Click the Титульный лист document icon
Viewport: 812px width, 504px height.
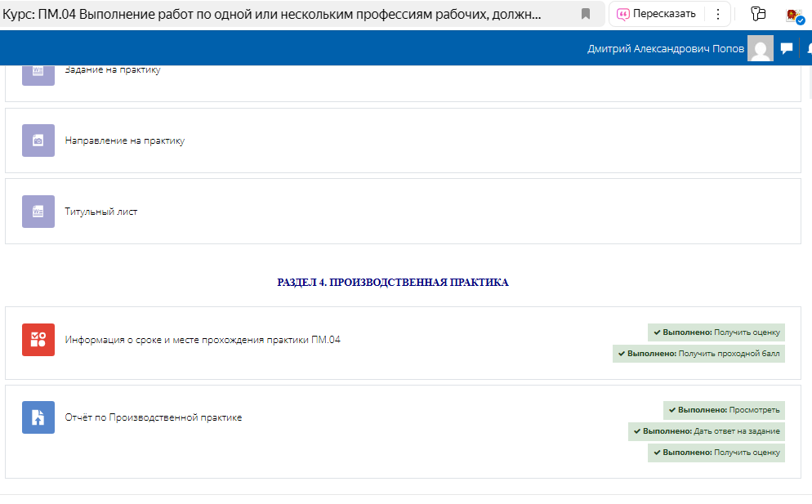tap(38, 212)
